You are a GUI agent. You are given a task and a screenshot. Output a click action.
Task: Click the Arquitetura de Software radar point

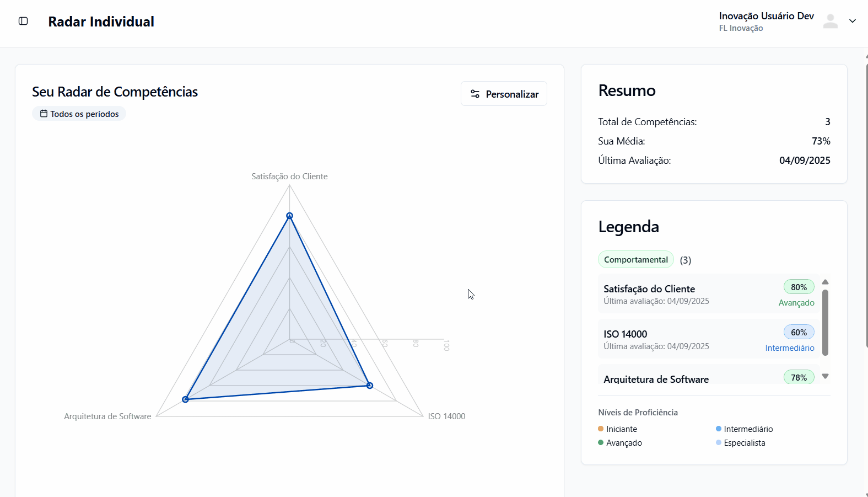tap(185, 399)
